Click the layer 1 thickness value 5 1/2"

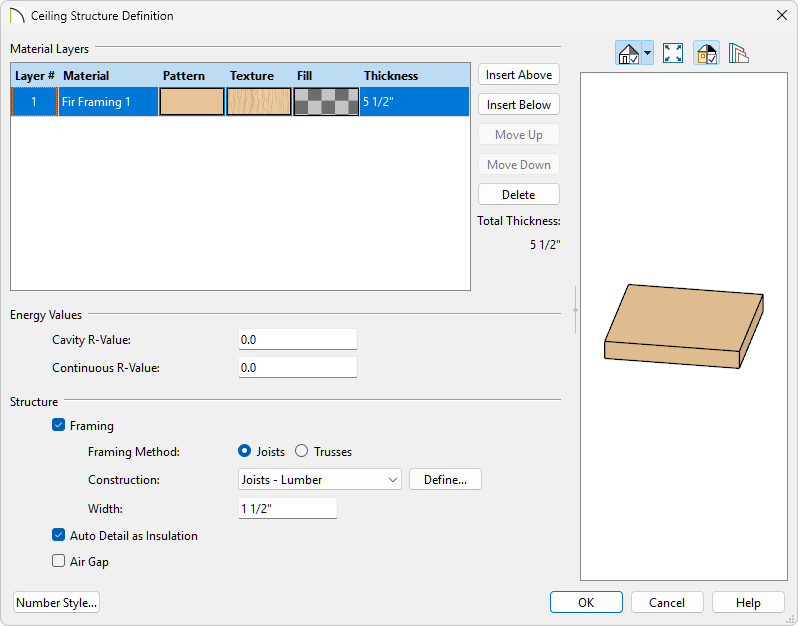coord(414,102)
